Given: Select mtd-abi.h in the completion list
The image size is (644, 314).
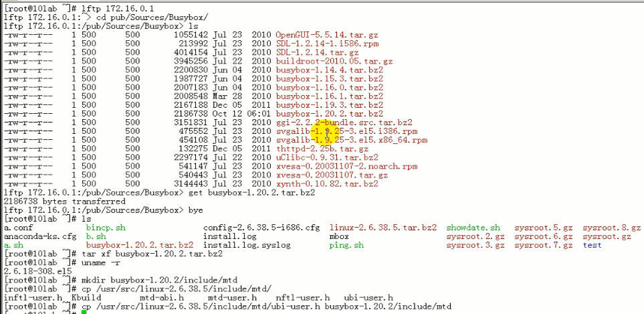Looking at the screenshot, I should 162,297.
